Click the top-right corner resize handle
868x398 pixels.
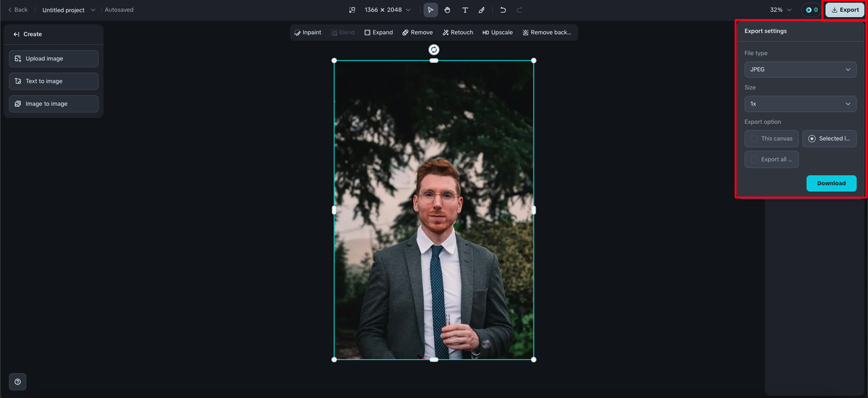coord(534,60)
